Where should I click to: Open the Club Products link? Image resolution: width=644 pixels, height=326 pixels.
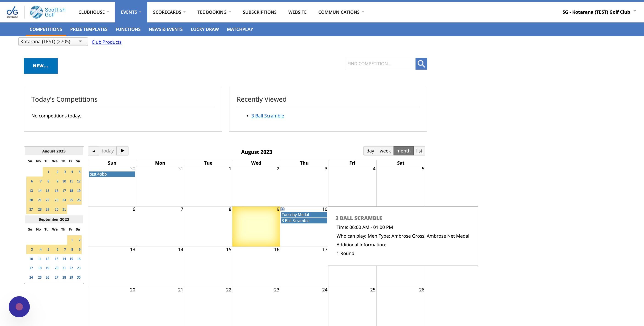tap(107, 42)
